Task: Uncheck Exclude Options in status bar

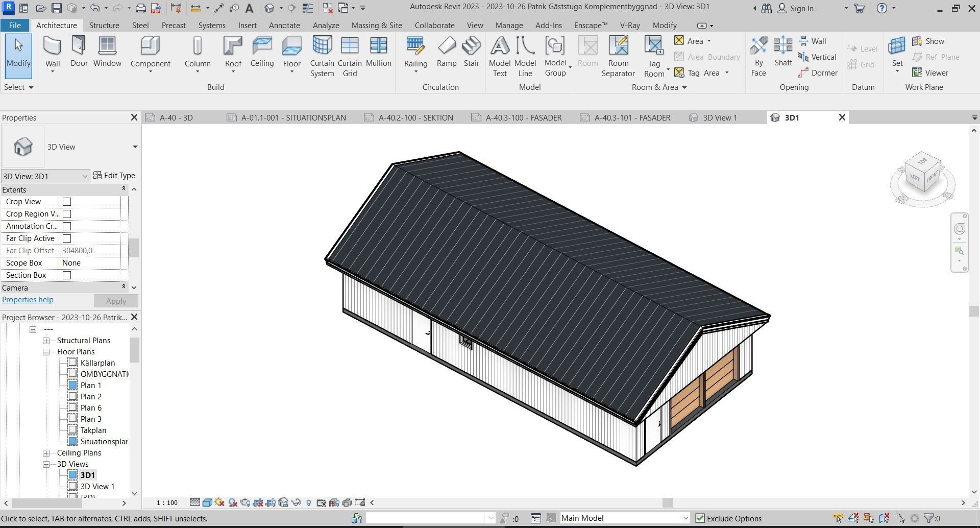Action: pos(700,518)
